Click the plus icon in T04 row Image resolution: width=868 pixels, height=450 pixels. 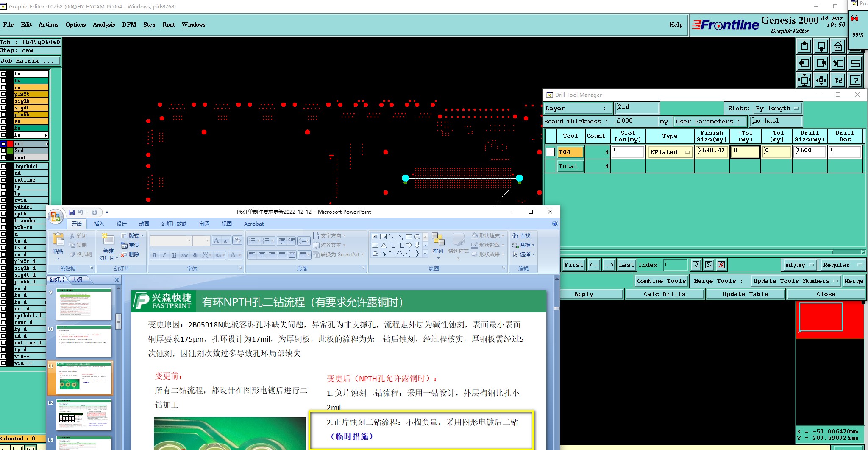pyautogui.click(x=551, y=152)
